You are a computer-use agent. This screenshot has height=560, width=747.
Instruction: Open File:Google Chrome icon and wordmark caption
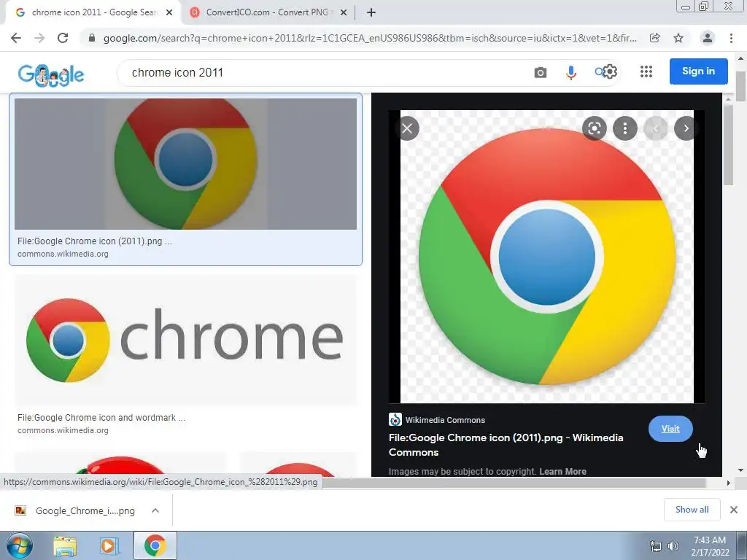click(101, 418)
